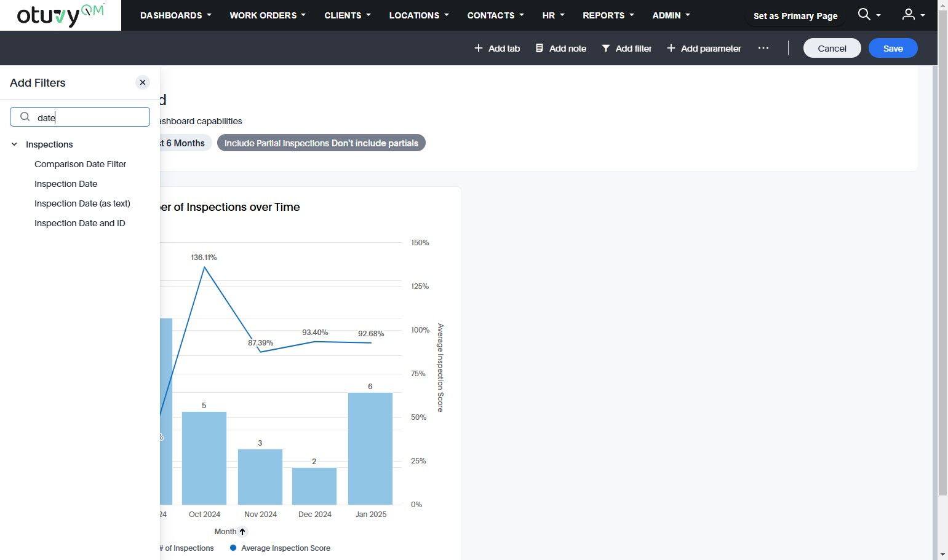Click the Add parameter plus icon
Viewport: 948px width, 560px height.
(671, 48)
